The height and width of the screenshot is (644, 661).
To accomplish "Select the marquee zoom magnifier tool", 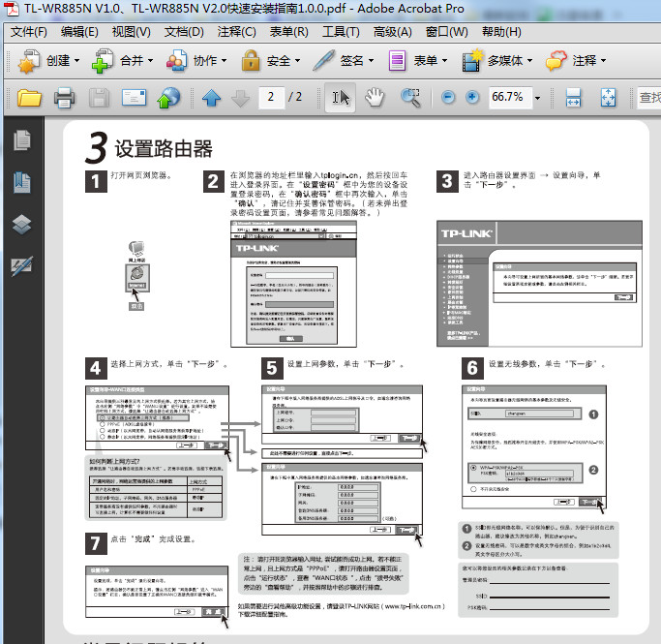I will point(410,98).
